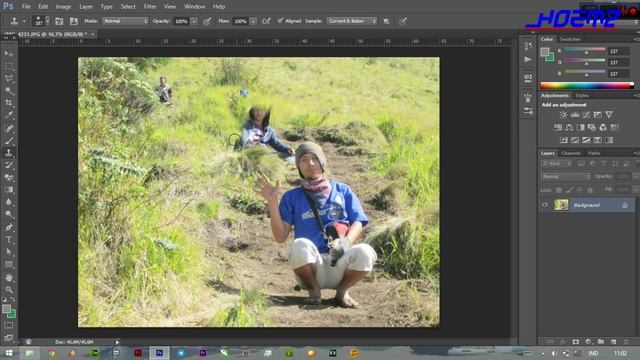Switch to the Paths tab
Image resolution: width=640 pixels, height=360 pixels.
pos(594,153)
